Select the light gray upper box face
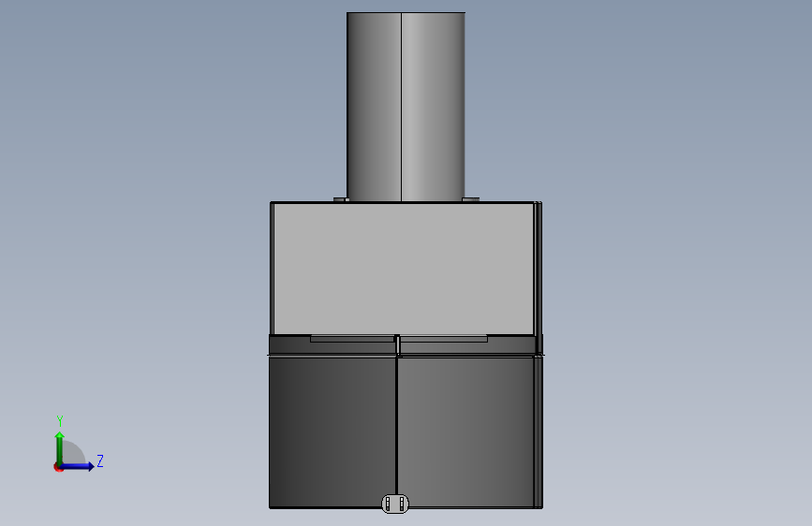Viewport: 812px width, 526px height. (404, 269)
